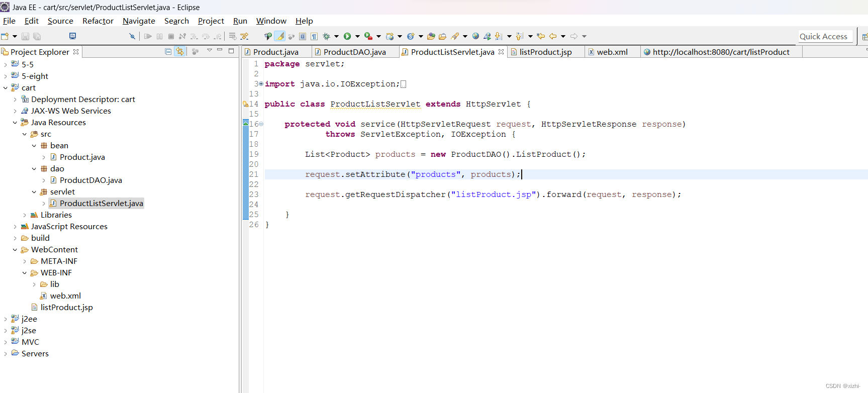This screenshot has height=393, width=868.
Task: Click the Save All icon
Action: click(x=37, y=36)
